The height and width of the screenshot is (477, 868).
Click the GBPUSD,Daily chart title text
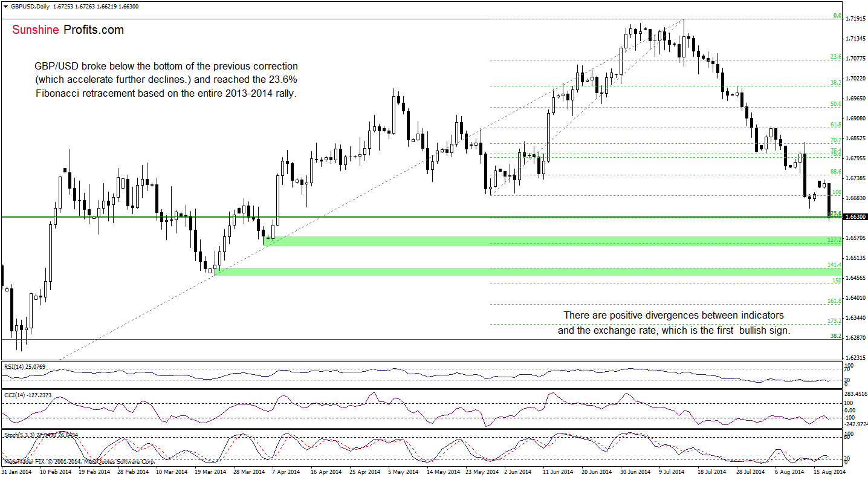[30, 5]
